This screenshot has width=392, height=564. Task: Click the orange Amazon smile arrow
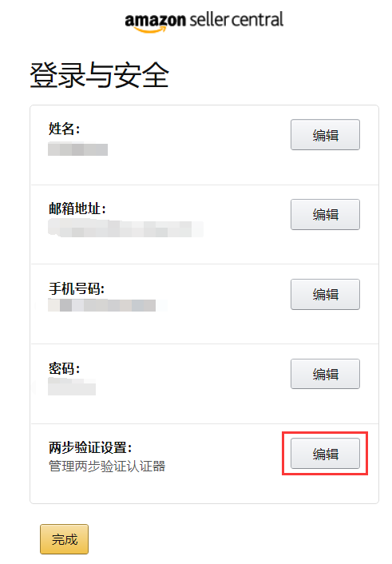[150, 30]
